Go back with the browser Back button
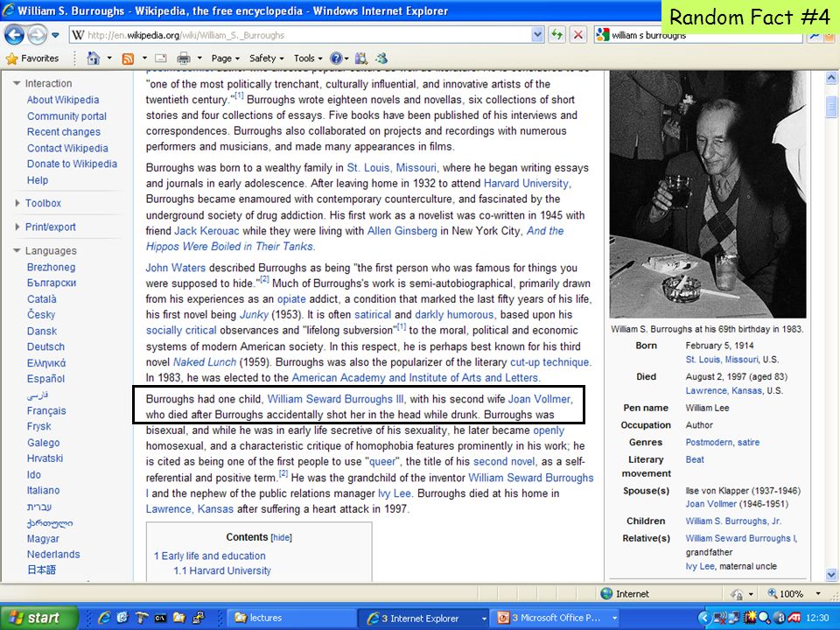 (x=14, y=35)
